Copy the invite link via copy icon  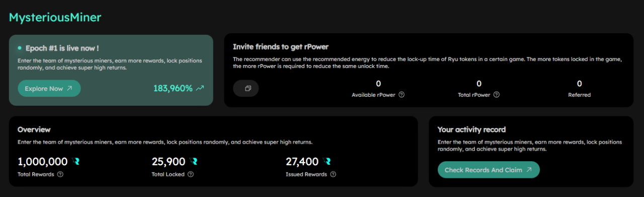(246, 88)
